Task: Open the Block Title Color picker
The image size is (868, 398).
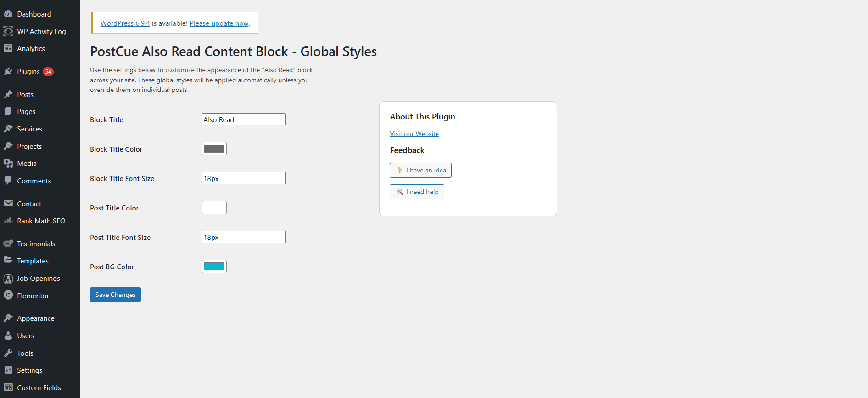Action: click(x=214, y=148)
